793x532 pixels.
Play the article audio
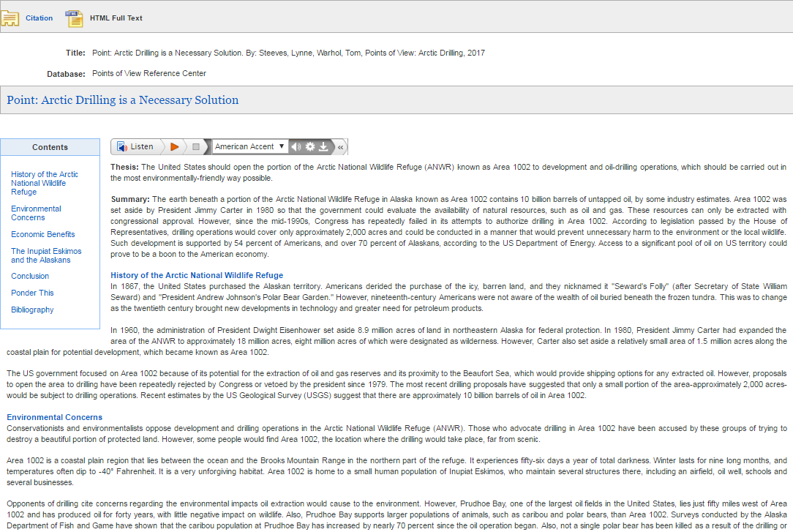click(x=175, y=146)
